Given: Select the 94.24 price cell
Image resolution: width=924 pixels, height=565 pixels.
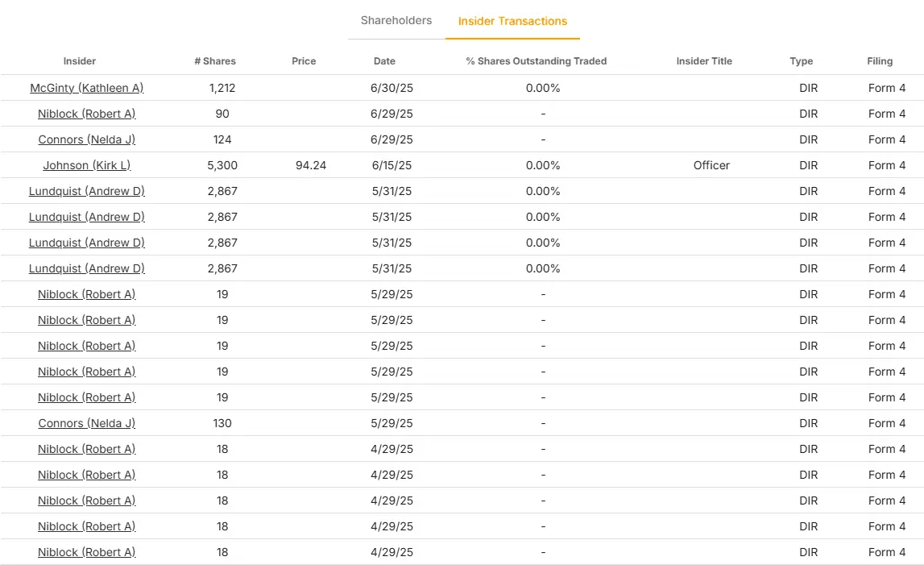Looking at the screenshot, I should pos(311,166).
